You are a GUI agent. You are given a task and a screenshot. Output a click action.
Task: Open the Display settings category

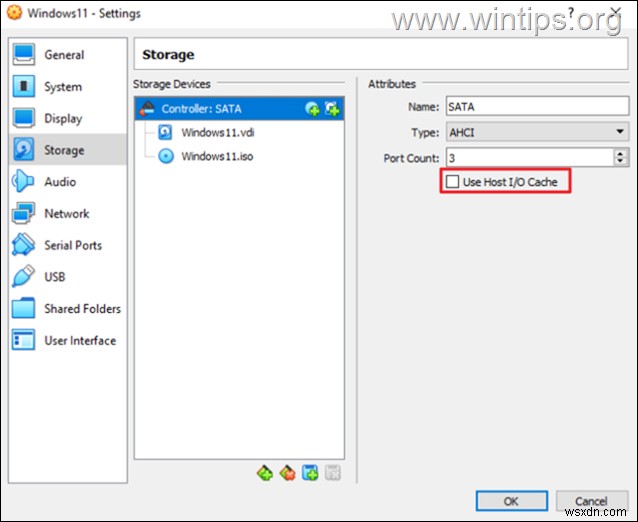pyautogui.click(x=68, y=118)
